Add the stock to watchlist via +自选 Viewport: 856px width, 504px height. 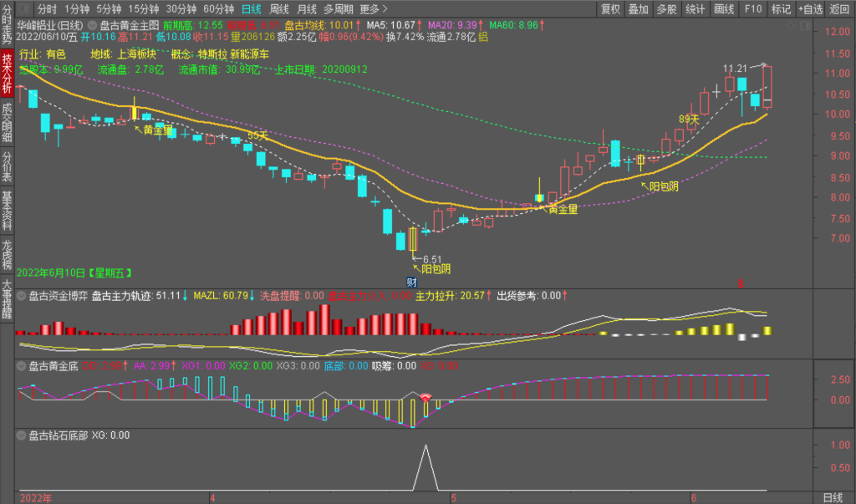(810, 9)
